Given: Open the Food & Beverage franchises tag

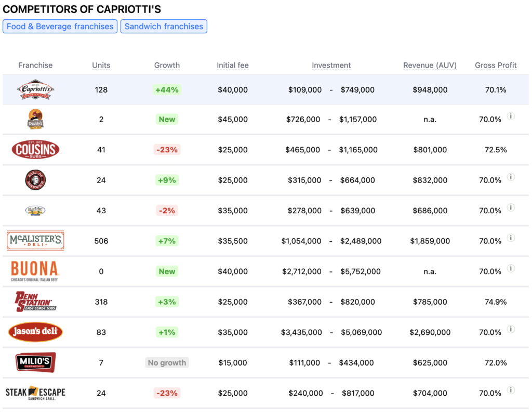Looking at the screenshot, I should 60,27.
